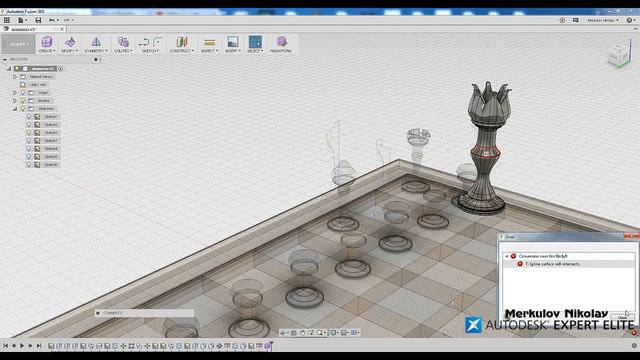Expand the Bodies folder
This screenshot has height=360, width=640.
pyautogui.click(x=15, y=101)
